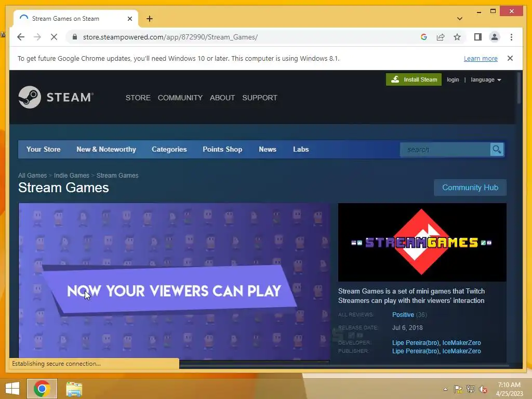This screenshot has width=532, height=399.
Task: Open File Explorer from taskbar
Action: click(74, 389)
